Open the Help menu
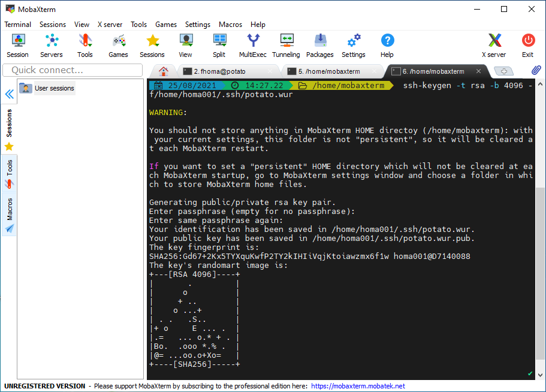 258,25
